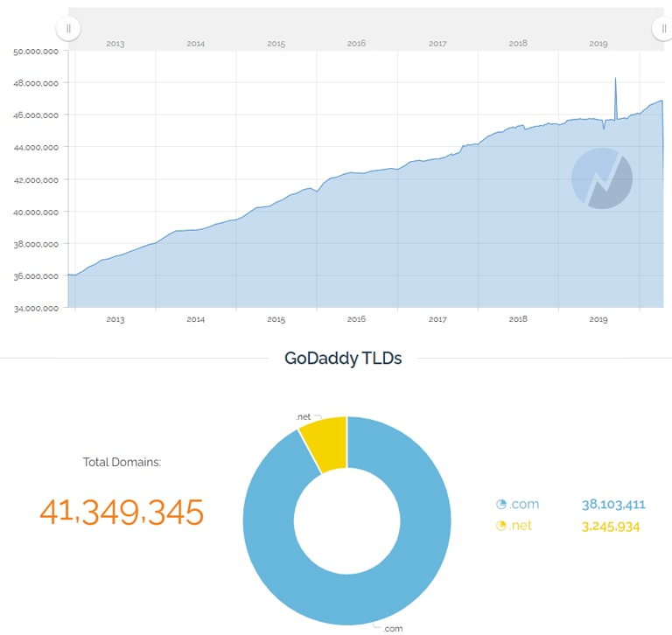
Task: Click 2018 in the top range selector
Action: pos(518,44)
